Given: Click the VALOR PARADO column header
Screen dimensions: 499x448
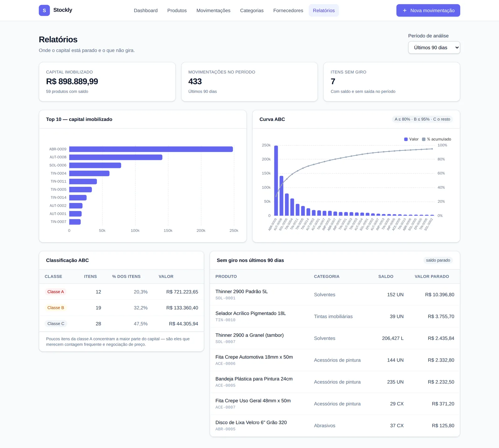Looking at the screenshot, I should (x=432, y=277).
